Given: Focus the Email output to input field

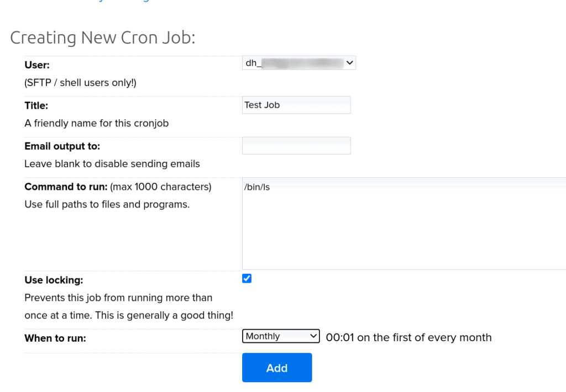Looking at the screenshot, I should click(296, 146).
